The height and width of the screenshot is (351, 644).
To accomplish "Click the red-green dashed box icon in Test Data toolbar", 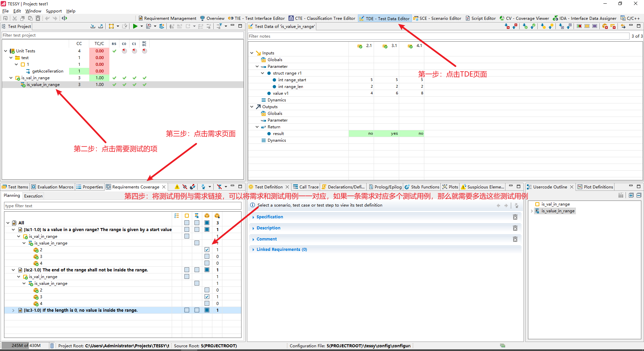I will point(579,26).
